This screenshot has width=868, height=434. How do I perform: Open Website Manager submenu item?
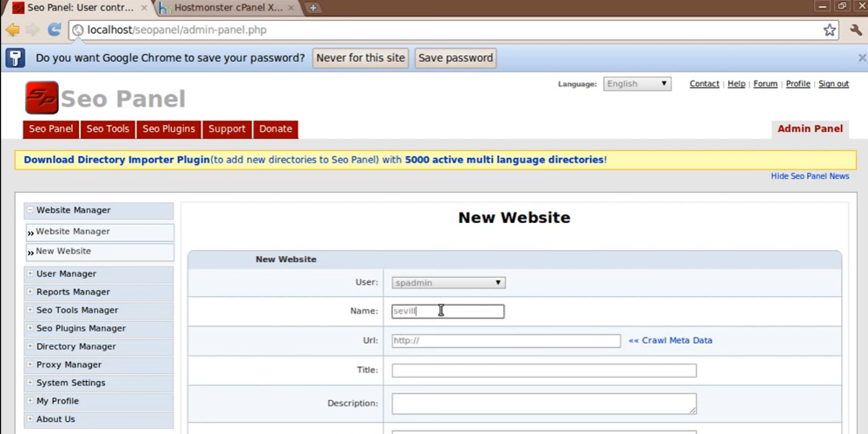[100, 232]
